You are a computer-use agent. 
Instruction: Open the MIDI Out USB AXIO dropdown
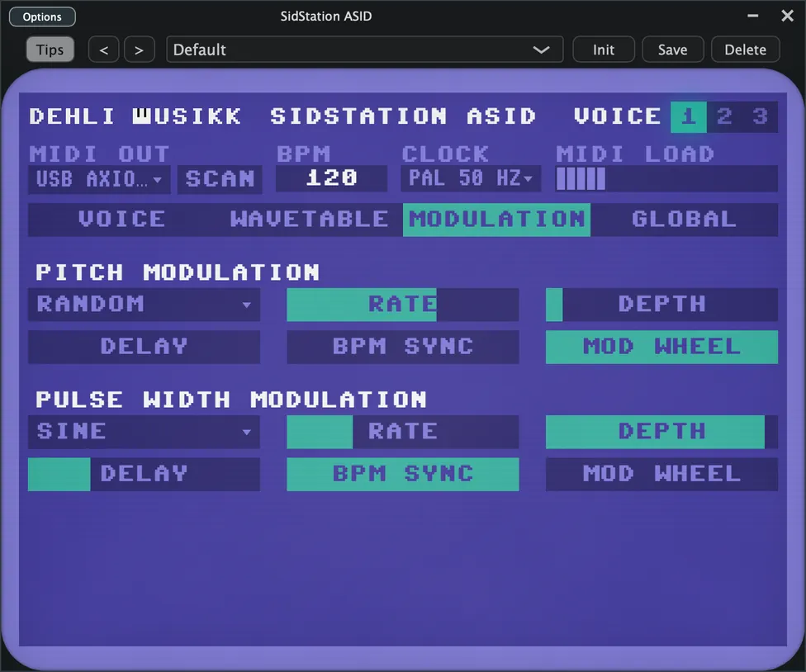[x=99, y=179]
